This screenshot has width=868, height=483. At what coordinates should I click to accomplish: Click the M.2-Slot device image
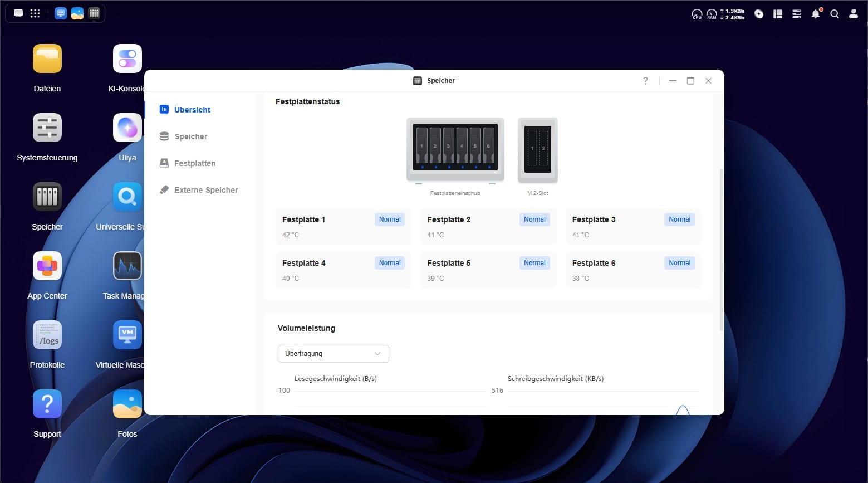coord(538,150)
